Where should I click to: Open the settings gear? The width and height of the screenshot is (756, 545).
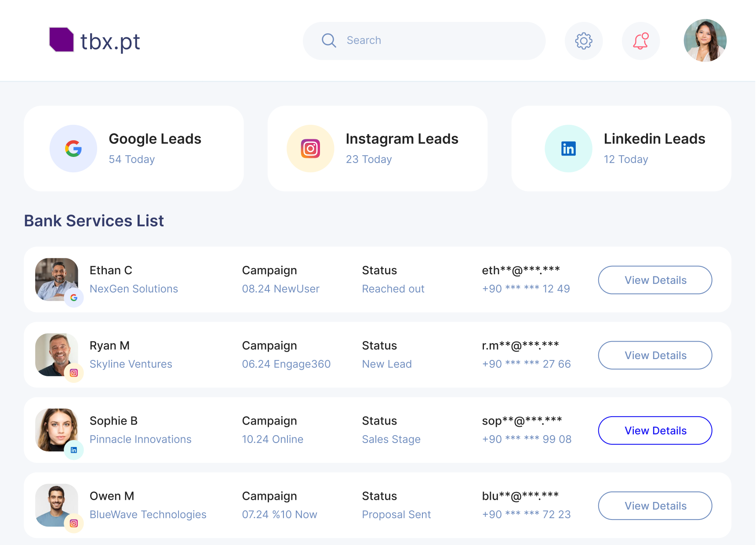point(584,40)
